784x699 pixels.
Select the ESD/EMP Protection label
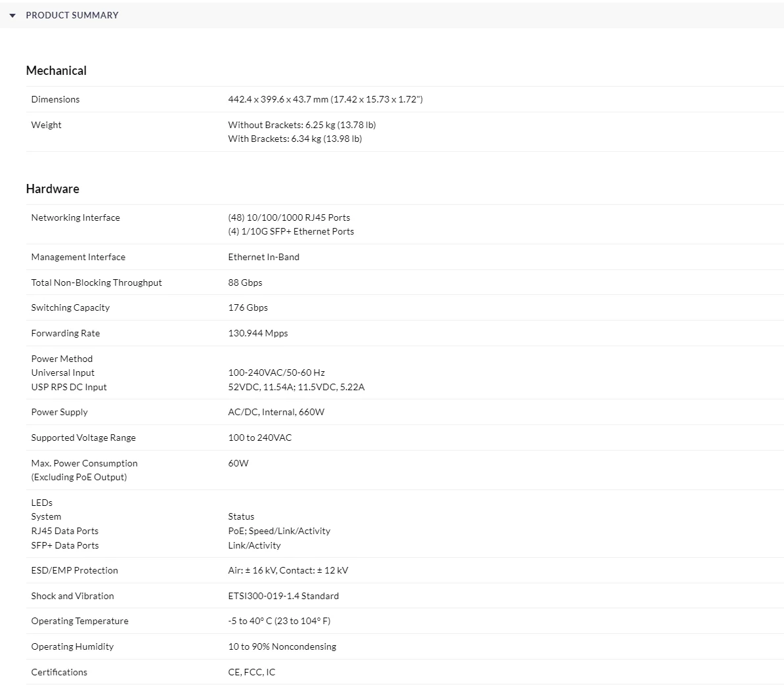(74, 570)
